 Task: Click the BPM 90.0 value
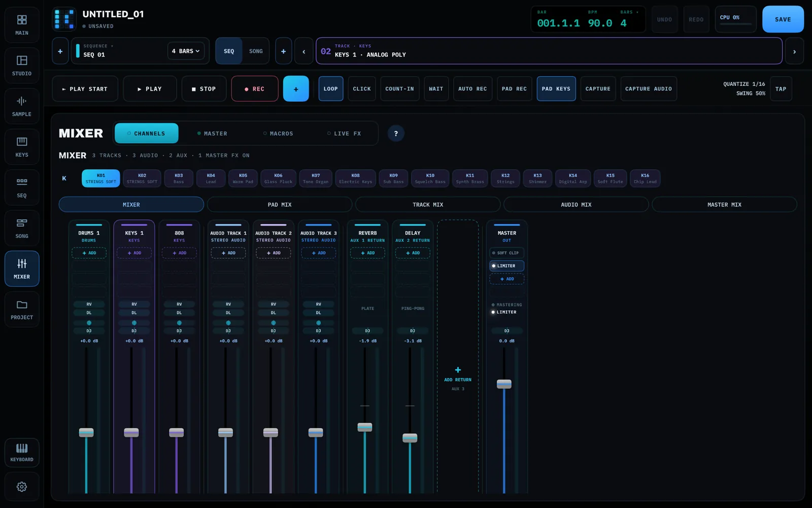[x=600, y=23]
